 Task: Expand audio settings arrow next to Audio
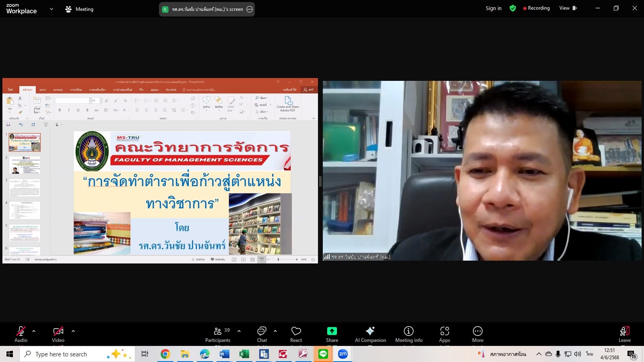pyautogui.click(x=34, y=331)
